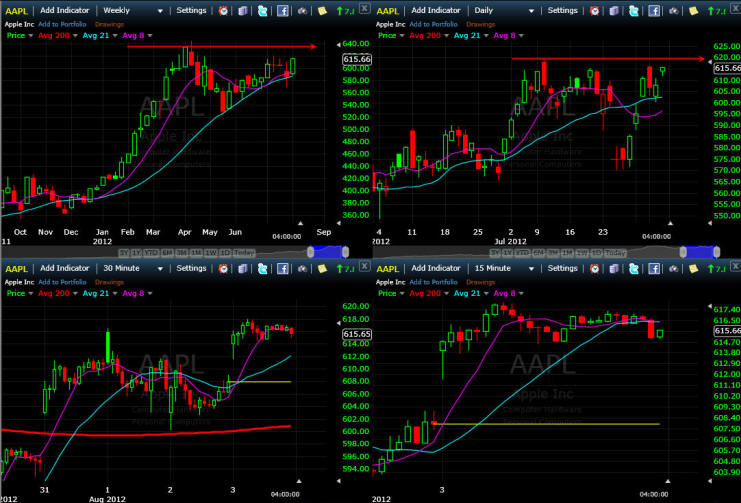Click the AAPL symbol on the 15 Minute chart

pyautogui.click(x=388, y=269)
